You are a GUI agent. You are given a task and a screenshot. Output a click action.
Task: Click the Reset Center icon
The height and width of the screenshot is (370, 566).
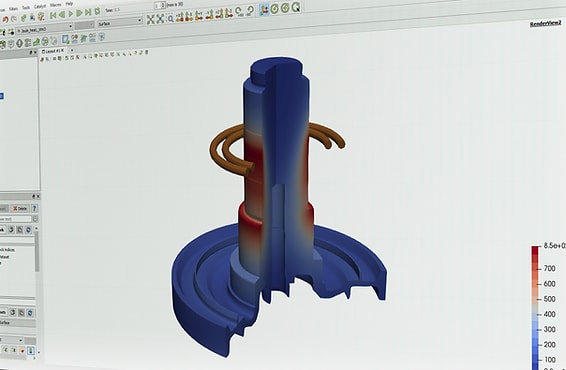(x=285, y=8)
